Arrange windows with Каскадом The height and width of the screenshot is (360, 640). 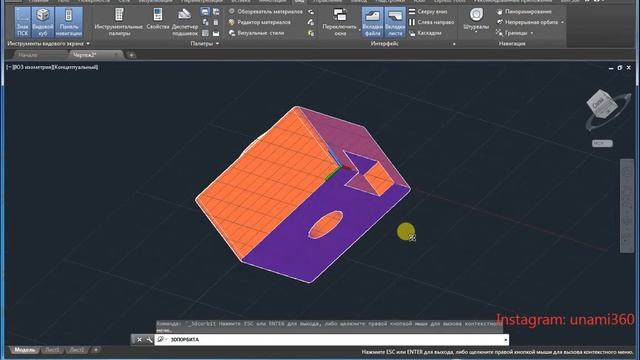pyautogui.click(x=425, y=33)
